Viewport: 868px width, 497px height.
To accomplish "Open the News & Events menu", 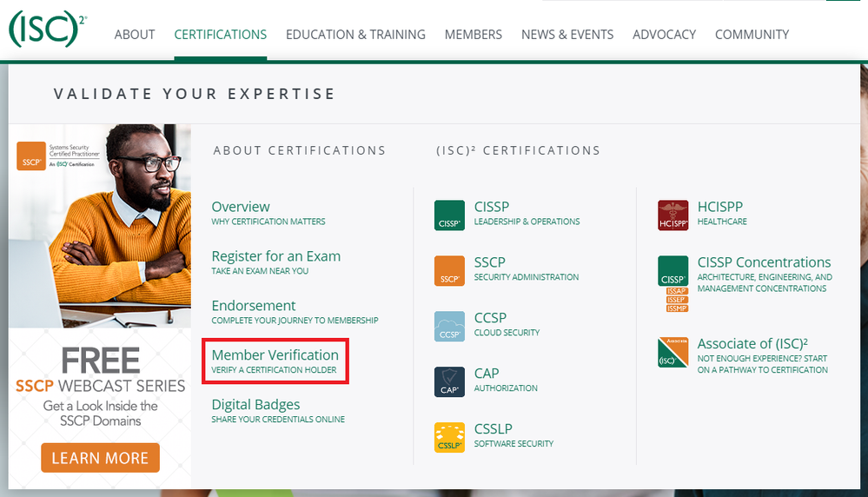I will (567, 35).
